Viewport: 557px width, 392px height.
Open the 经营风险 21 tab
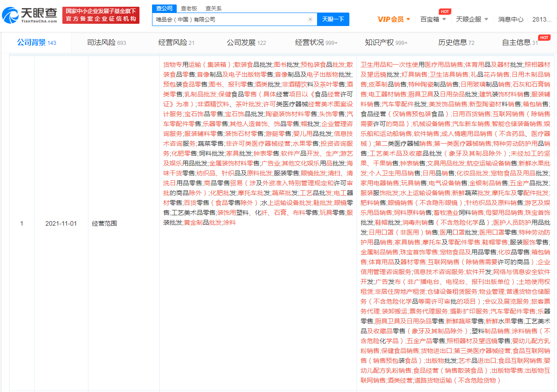176,43
